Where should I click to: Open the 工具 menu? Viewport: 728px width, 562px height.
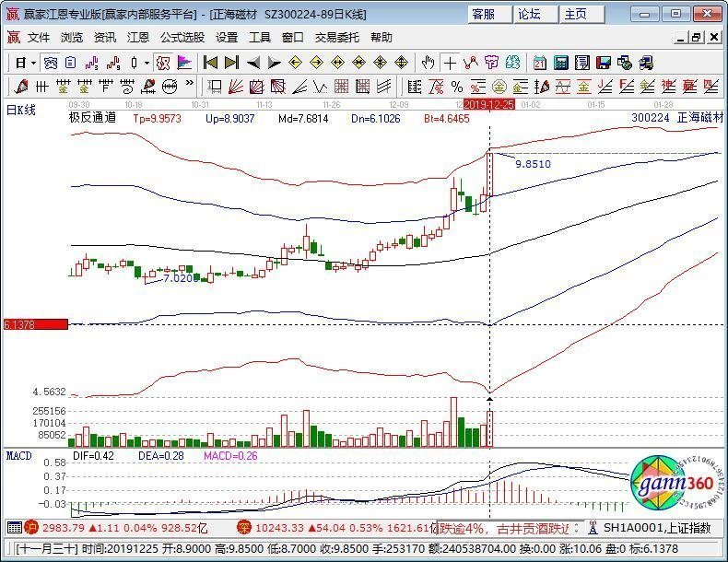(260, 37)
